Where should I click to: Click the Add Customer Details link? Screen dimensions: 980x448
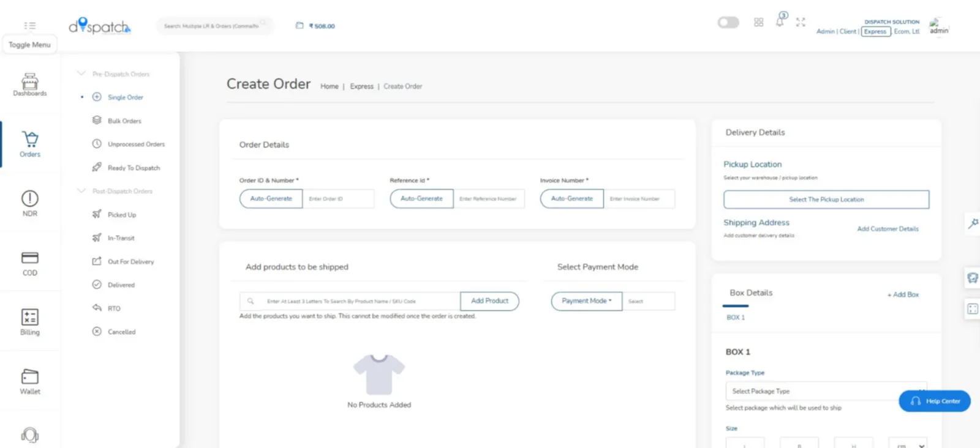tap(888, 229)
